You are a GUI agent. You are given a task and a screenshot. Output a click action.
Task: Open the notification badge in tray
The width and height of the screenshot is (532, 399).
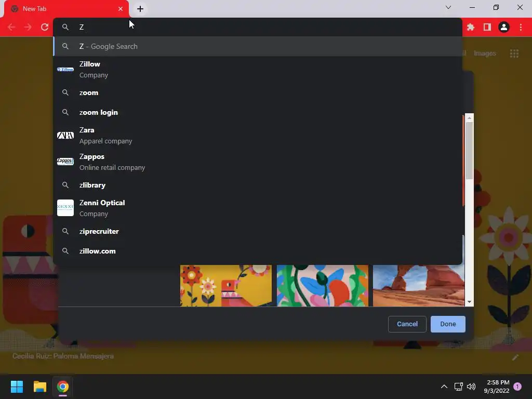click(517, 387)
